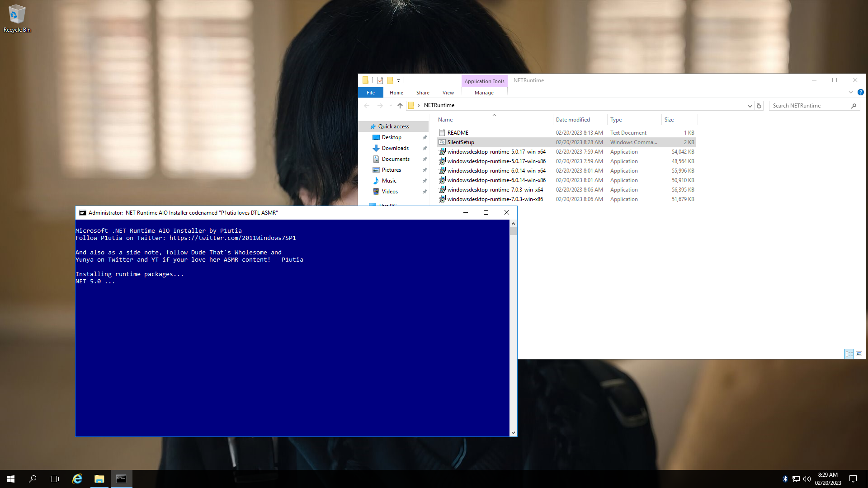Click the New folder quick access icon
This screenshot has height=488, width=868.
pos(390,80)
